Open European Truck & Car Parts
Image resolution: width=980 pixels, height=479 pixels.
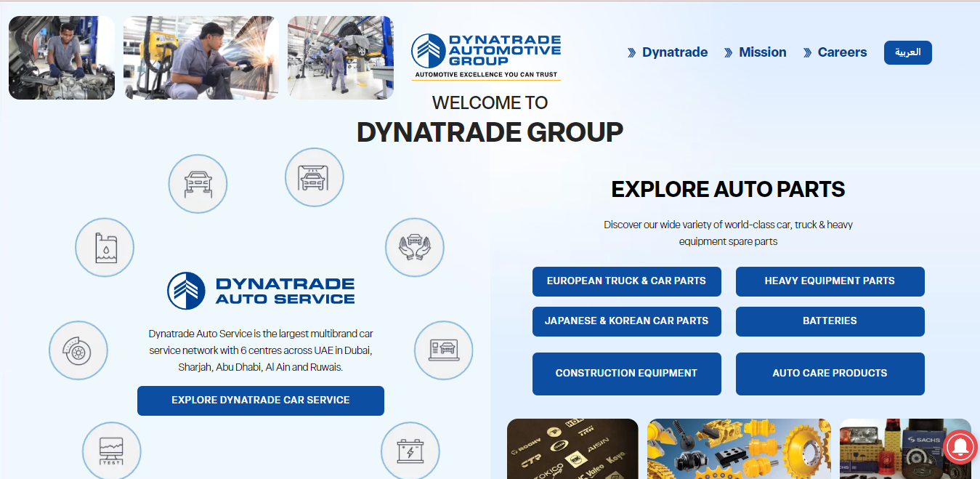coord(627,281)
